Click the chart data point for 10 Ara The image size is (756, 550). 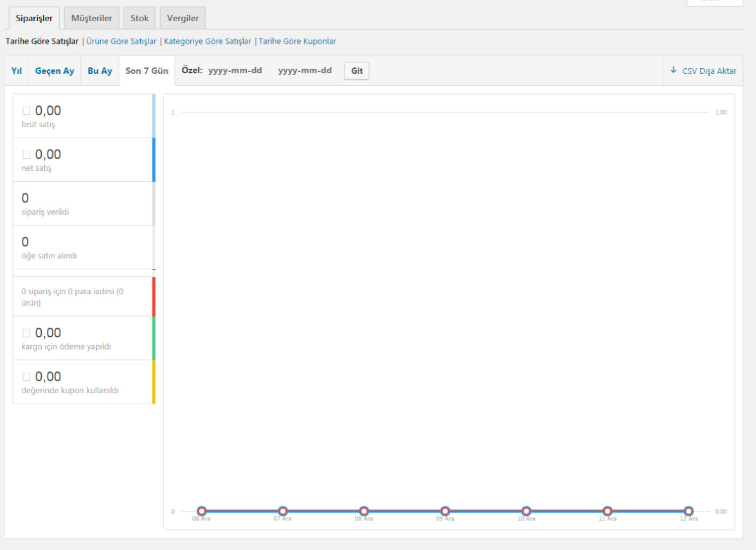pyautogui.click(x=526, y=511)
